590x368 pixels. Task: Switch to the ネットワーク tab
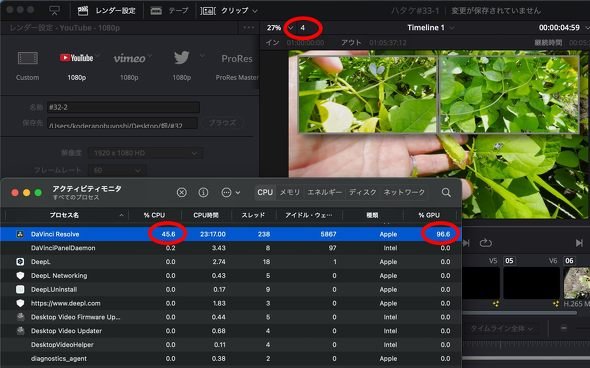[x=404, y=192]
